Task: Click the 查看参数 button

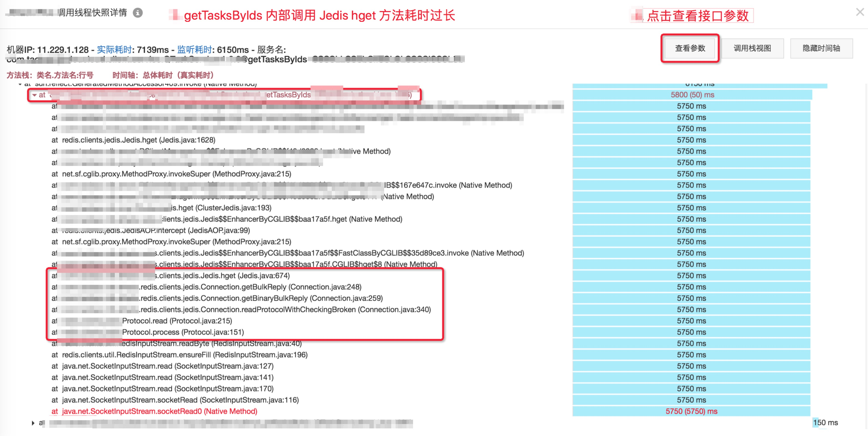Action: (690, 48)
